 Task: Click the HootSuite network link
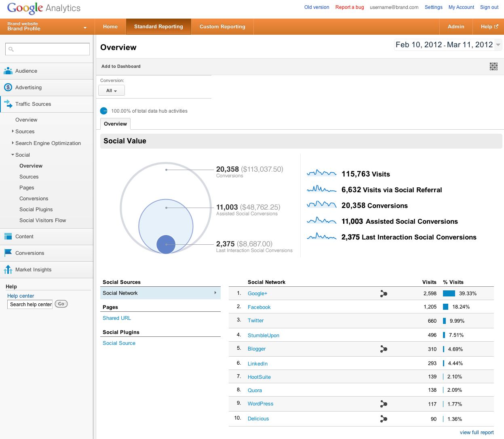coord(259,377)
